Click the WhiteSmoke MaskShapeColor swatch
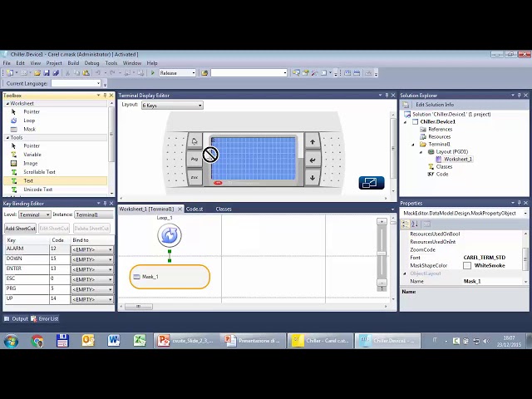Viewport: 532px width, 399px height. point(467,266)
